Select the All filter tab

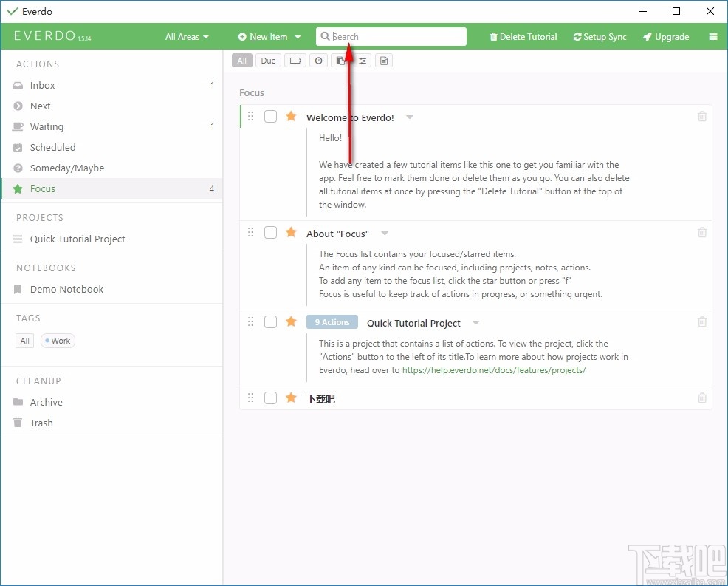point(242,61)
